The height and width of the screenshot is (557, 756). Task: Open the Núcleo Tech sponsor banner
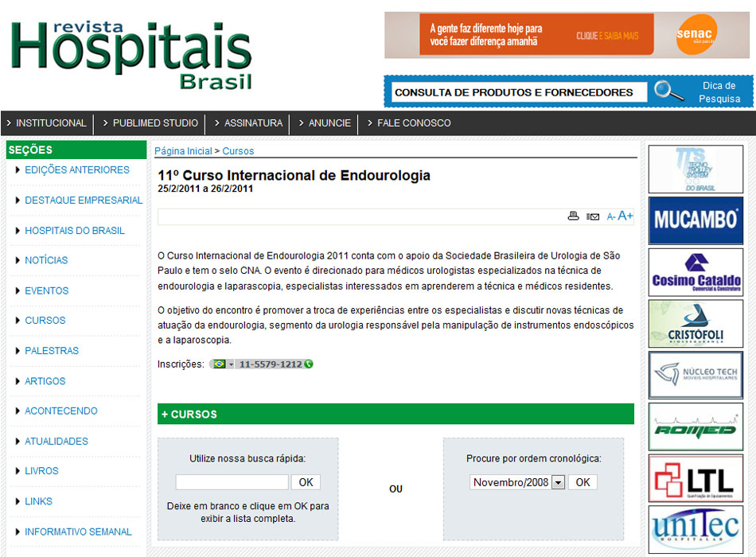pos(696,375)
